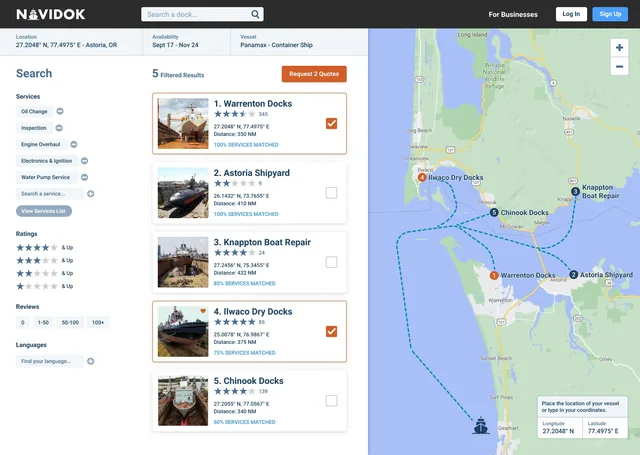The width and height of the screenshot is (640, 455).
Task: Click the vessel ship icon on map
Action: pos(480,426)
